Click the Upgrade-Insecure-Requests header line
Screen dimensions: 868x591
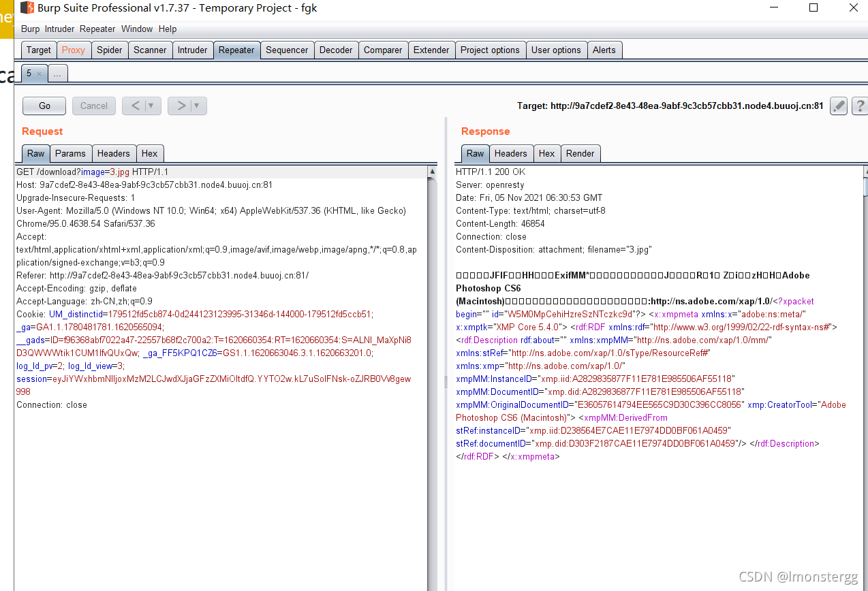(76, 197)
